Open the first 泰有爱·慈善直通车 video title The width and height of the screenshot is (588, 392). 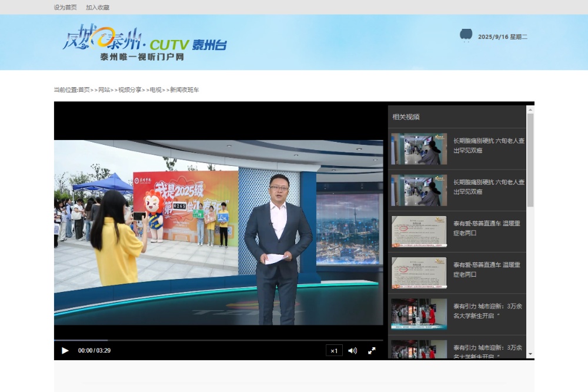tap(486, 228)
